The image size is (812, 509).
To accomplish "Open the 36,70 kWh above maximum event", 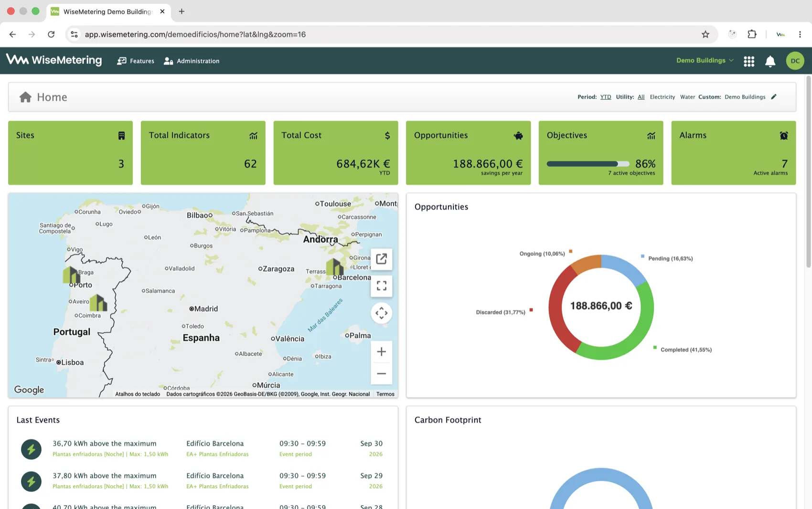I will [x=203, y=448].
